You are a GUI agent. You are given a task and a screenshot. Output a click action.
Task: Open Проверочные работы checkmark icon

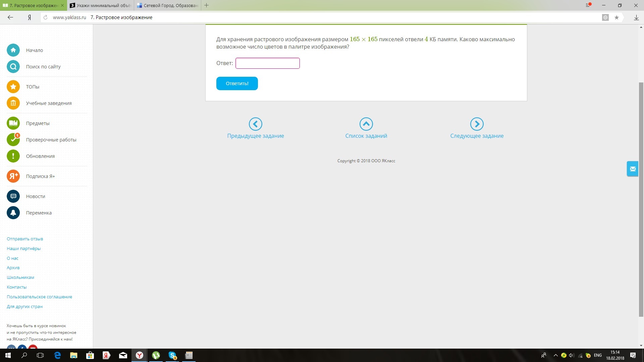pos(13,140)
